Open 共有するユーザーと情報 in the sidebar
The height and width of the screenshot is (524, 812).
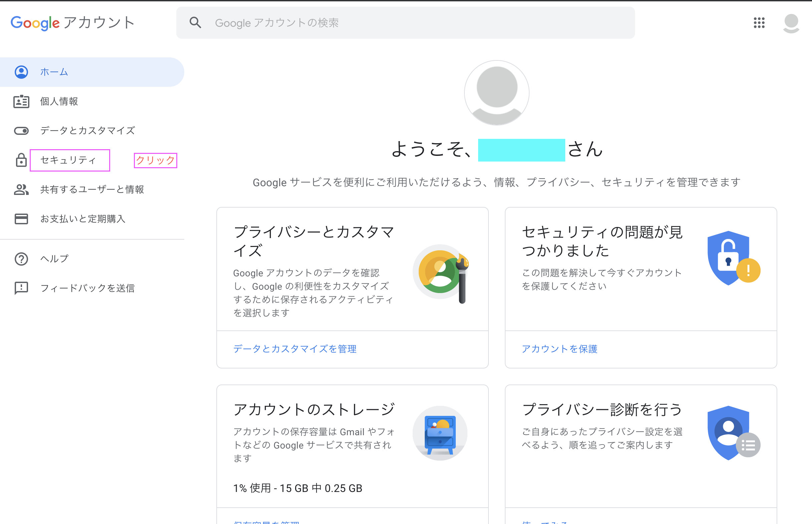tap(92, 189)
